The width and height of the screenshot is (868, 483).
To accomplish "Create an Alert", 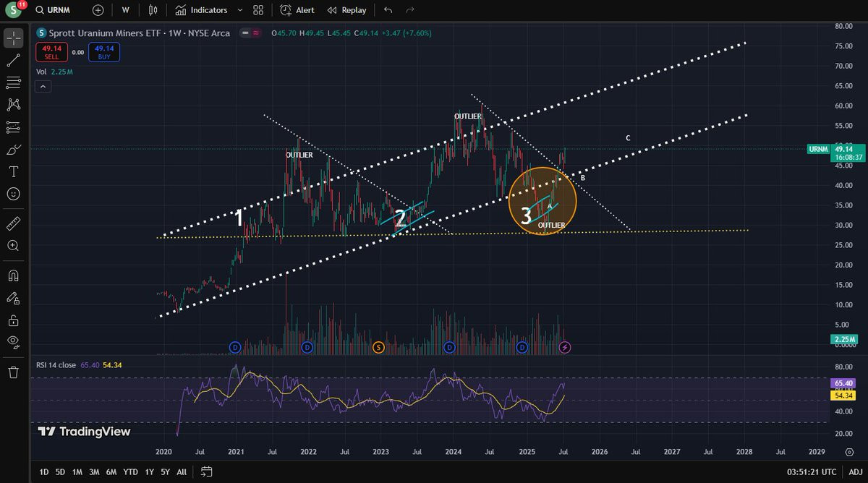I will 297,10.
